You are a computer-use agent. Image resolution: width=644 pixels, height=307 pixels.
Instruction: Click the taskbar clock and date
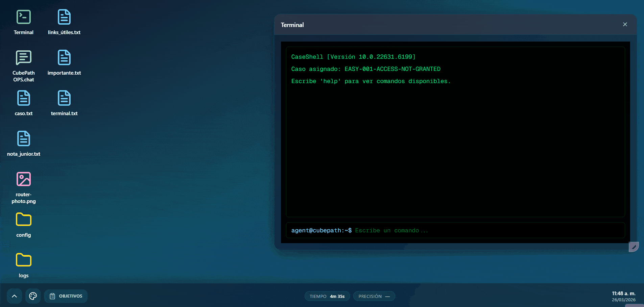click(x=623, y=296)
